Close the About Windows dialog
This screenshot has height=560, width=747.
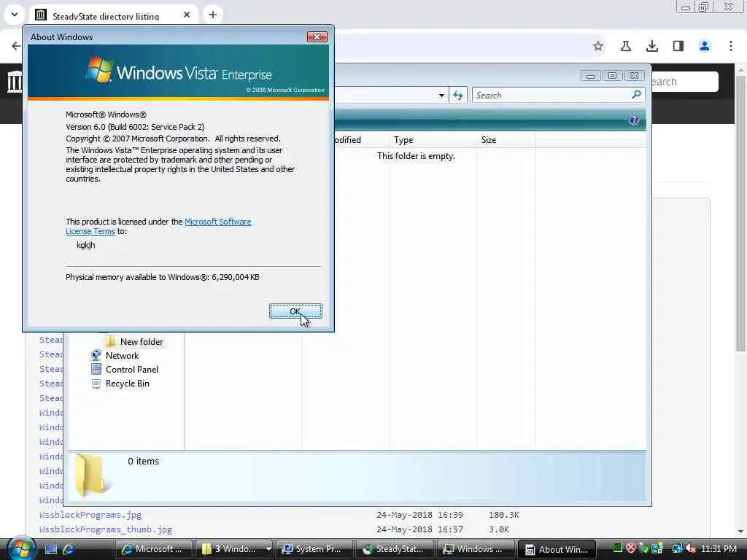pos(317,37)
